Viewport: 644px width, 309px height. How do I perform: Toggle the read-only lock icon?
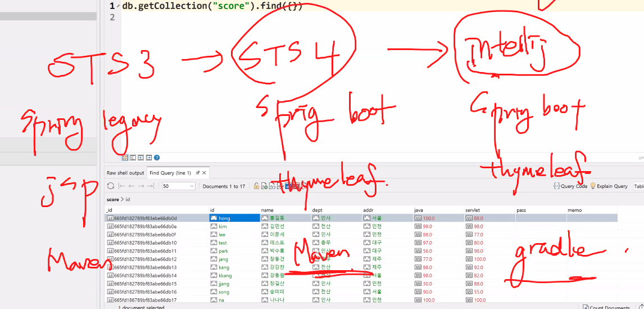[x=256, y=186]
